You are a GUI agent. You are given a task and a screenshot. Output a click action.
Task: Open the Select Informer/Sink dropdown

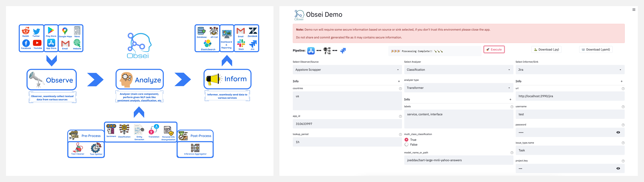click(x=570, y=70)
